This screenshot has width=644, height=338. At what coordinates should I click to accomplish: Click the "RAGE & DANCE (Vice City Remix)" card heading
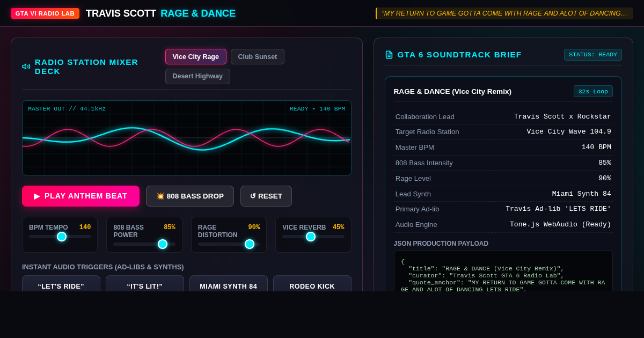click(x=452, y=92)
